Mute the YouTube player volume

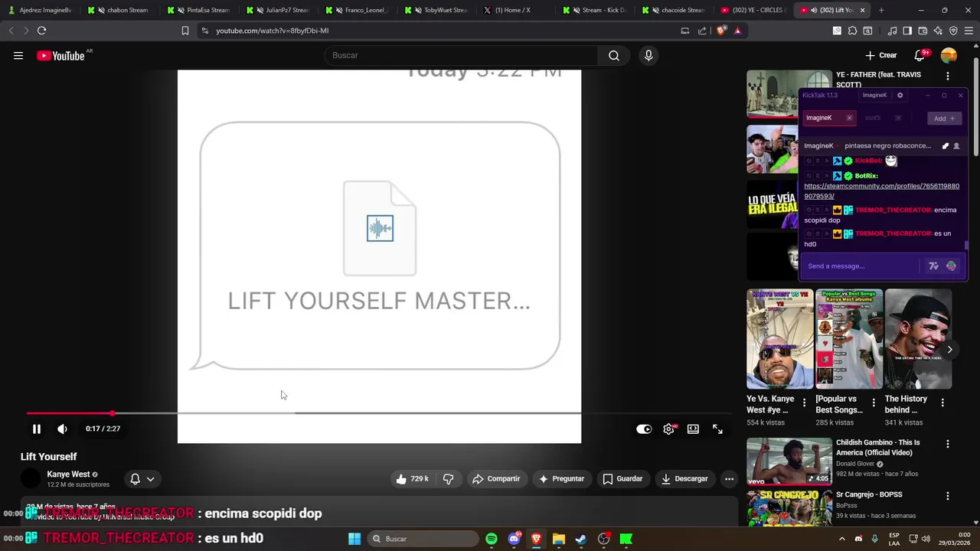click(62, 429)
